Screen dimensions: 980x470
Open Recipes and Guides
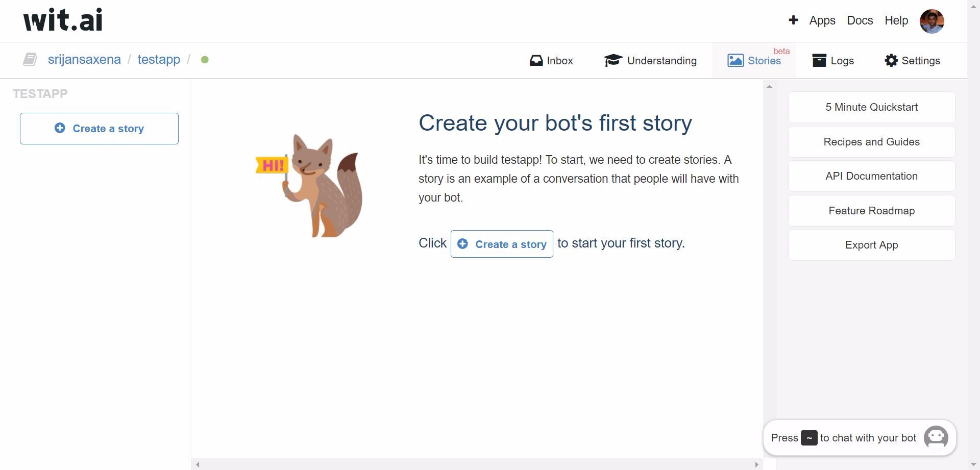tap(871, 142)
